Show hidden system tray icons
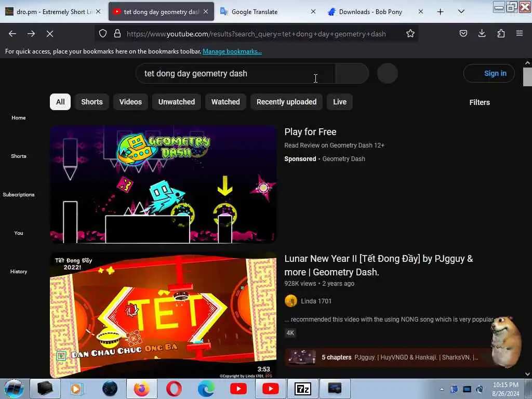Image resolution: width=532 pixels, height=399 pixels. tap(442, 390)
